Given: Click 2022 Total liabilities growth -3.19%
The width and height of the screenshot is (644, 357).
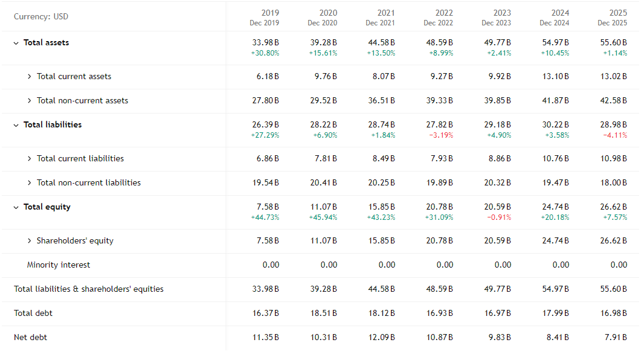Looking at the screenshot, I should 441,135.
